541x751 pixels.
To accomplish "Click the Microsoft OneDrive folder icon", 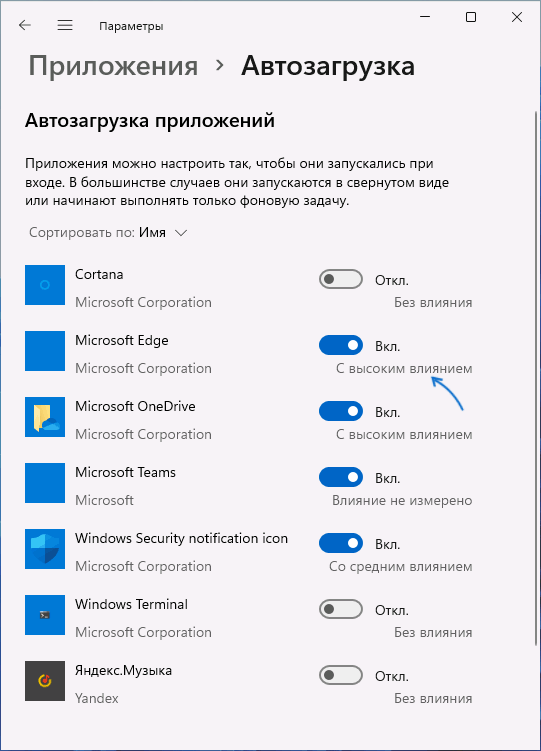I will point(45,417).
